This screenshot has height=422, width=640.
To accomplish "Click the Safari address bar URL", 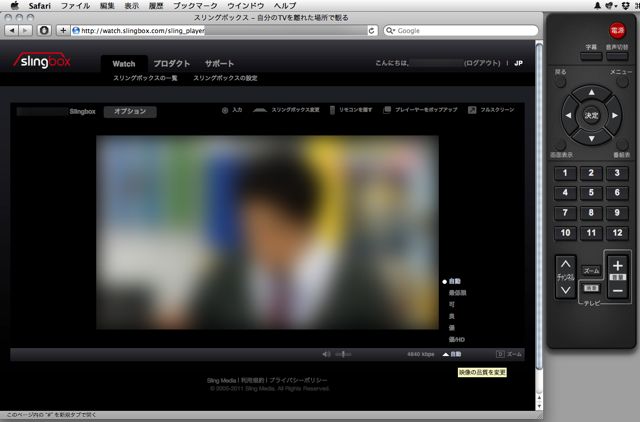I will click(220, 31).
